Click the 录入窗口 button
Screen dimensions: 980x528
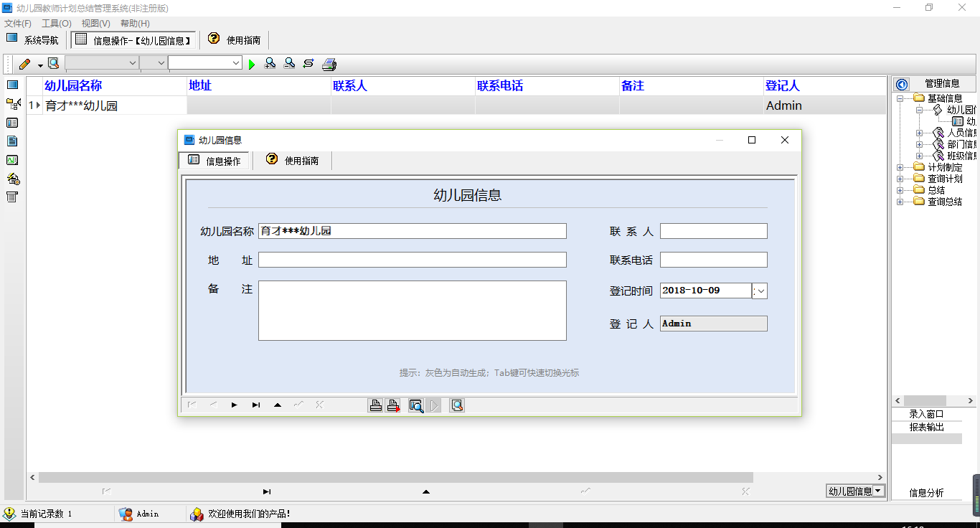tap(926, 414)
